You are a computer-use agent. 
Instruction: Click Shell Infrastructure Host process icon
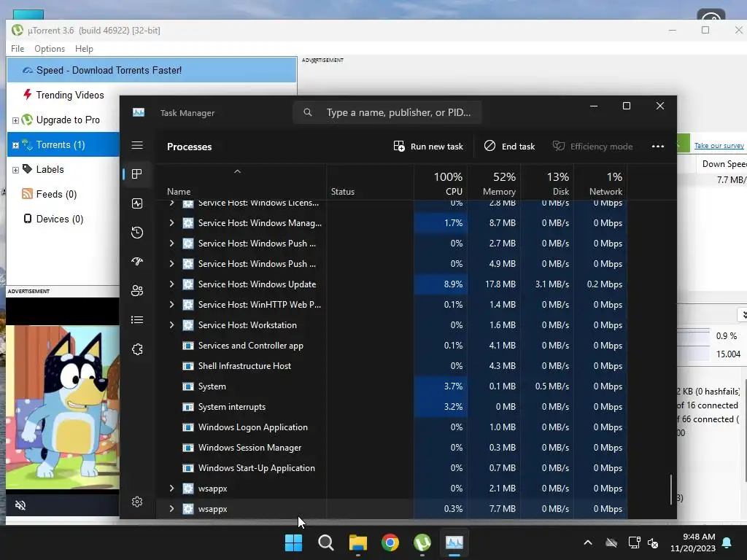click(x=188, y=366)
